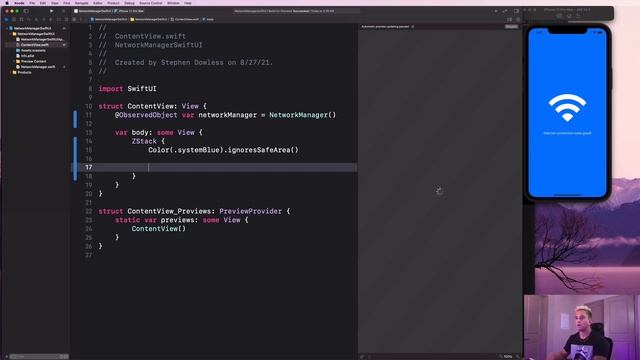This screenshot has height=360, width=640.
Task: Open the Xcode menu
Action: coord(19,3)
